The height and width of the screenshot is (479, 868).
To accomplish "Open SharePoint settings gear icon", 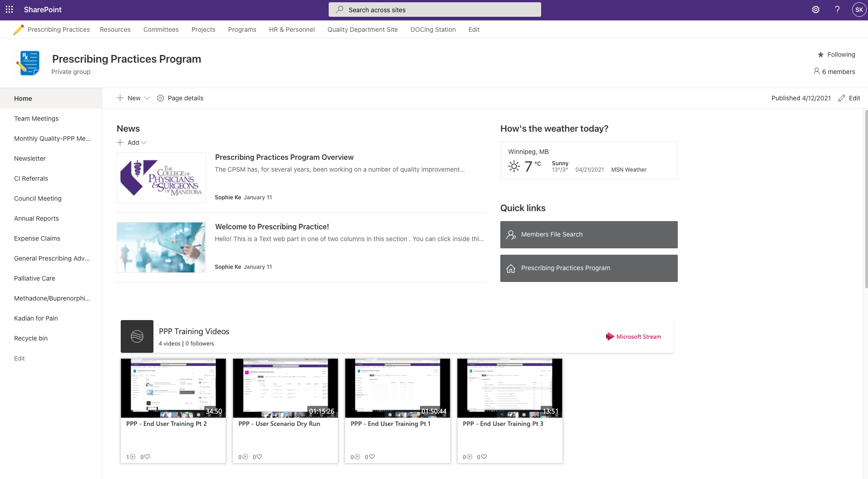I will (x=816, y=10).
